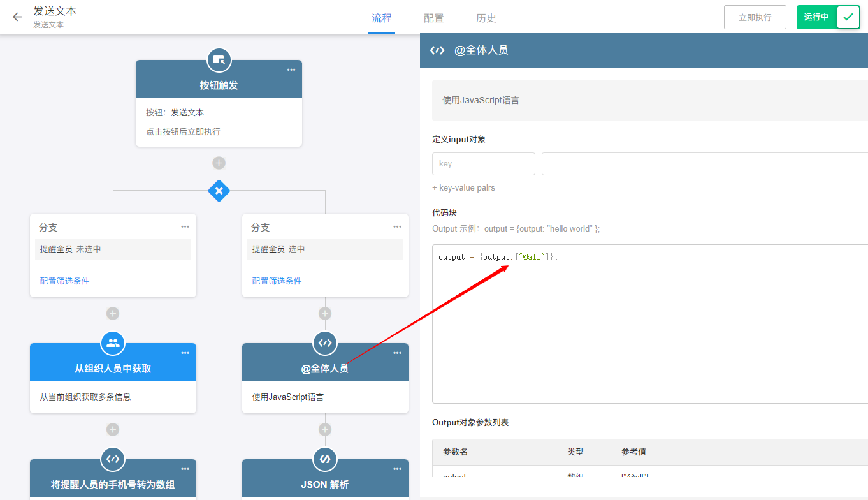868x500 pixels.
Task: Toggle the 运行中 running status switch
Action: pyautogui.click(x=847, y=17)
